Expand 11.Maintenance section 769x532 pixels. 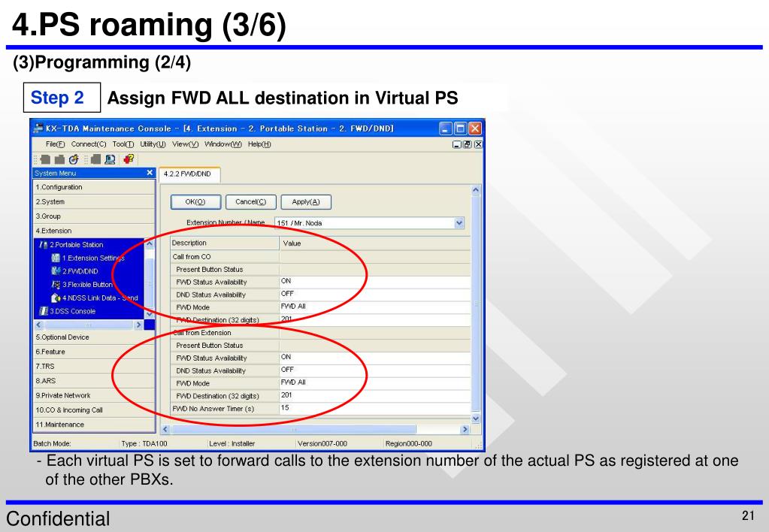[x=94, y=425]
